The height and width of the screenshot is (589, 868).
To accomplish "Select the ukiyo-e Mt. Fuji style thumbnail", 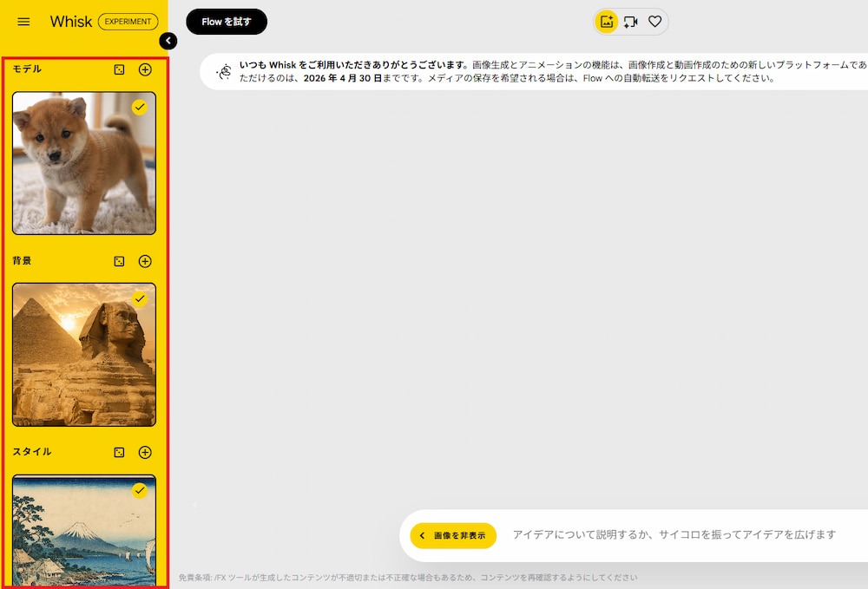I will pos(84,531).
